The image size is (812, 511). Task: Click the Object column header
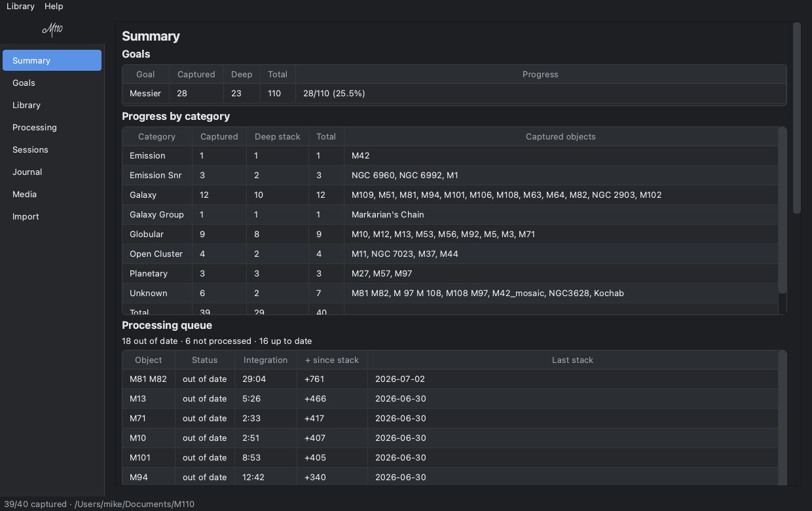[x=148, y=360]
